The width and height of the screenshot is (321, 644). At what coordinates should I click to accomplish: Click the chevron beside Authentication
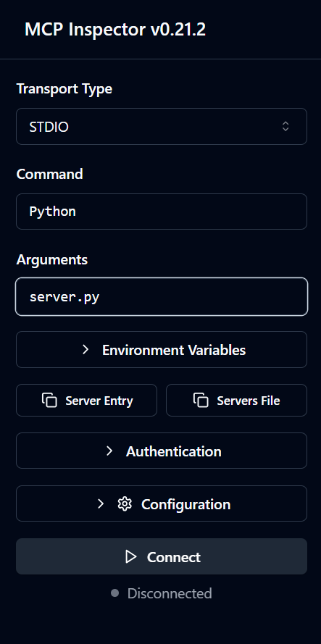109,451
